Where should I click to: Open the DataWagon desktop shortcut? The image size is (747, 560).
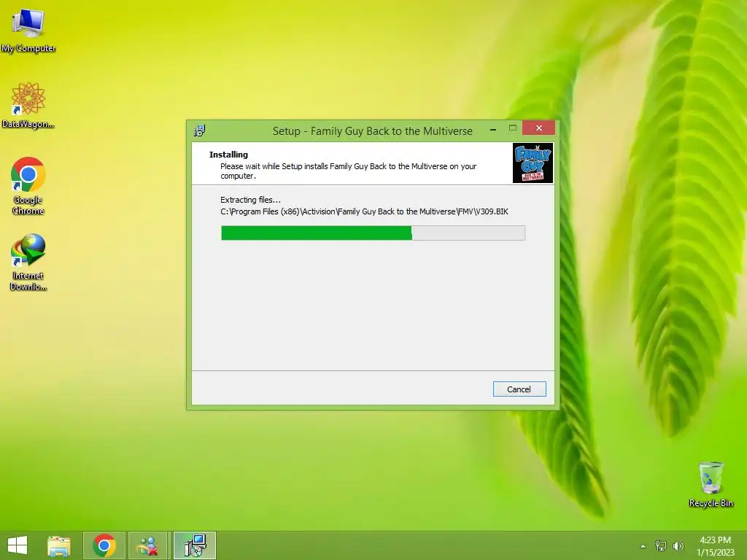28,105
